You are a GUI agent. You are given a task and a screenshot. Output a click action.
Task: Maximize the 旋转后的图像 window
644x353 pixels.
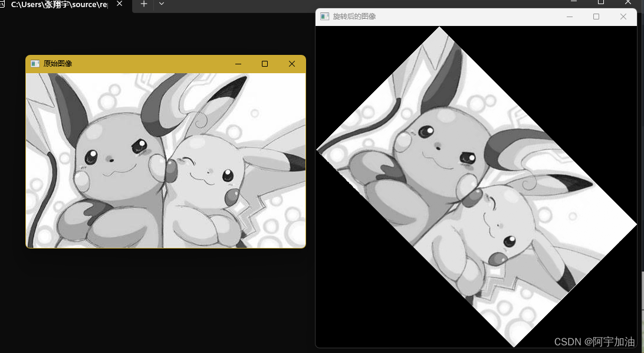pyautogui.click(x=596, y=17)
